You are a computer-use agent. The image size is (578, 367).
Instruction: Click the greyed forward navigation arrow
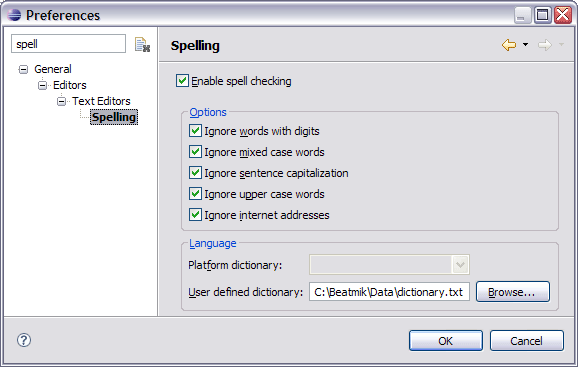[544, 45]
